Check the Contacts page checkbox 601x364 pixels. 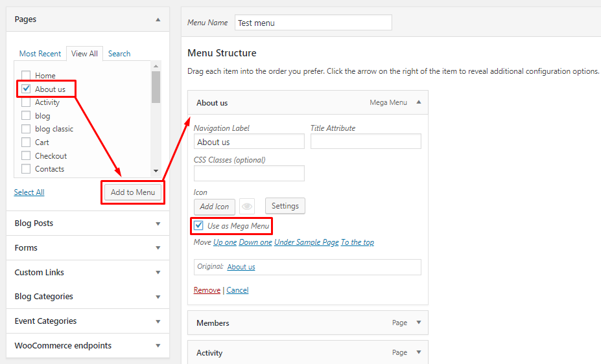point(26,169)
